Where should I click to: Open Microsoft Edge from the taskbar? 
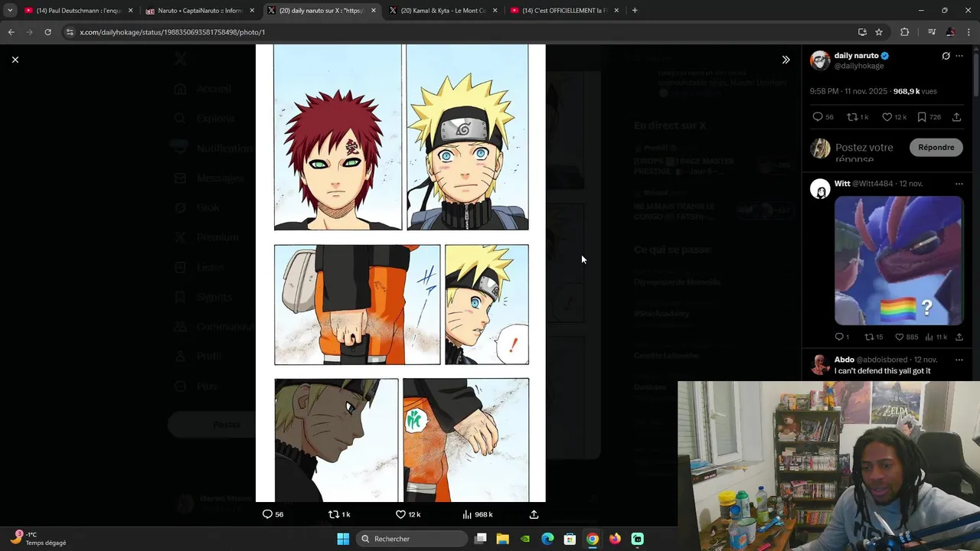pyautogui.click(x=547, y=539)
